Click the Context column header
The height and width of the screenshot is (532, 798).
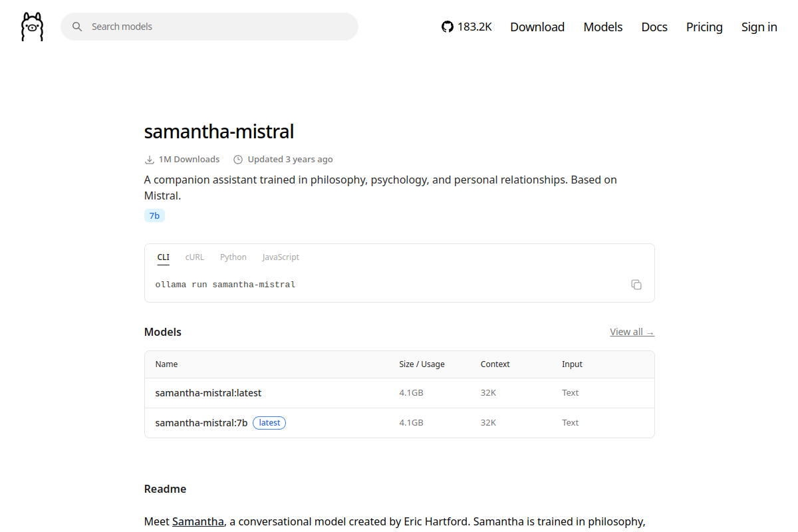(x=495, y=364)
